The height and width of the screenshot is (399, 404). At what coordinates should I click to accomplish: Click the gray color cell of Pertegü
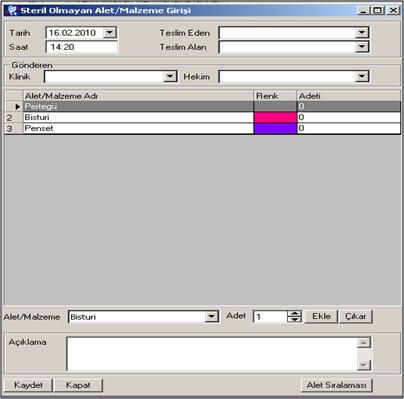pyautogui.click(x=275, y=106)
